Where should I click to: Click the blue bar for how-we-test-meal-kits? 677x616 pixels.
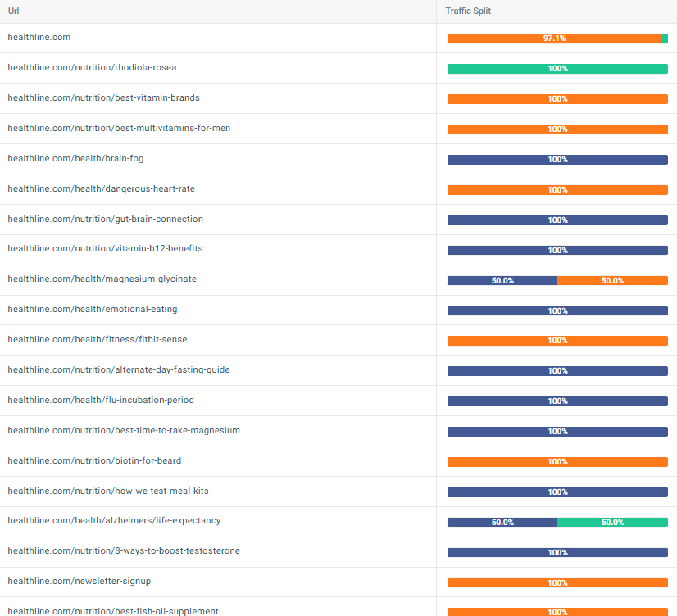(x=557, y=491)
